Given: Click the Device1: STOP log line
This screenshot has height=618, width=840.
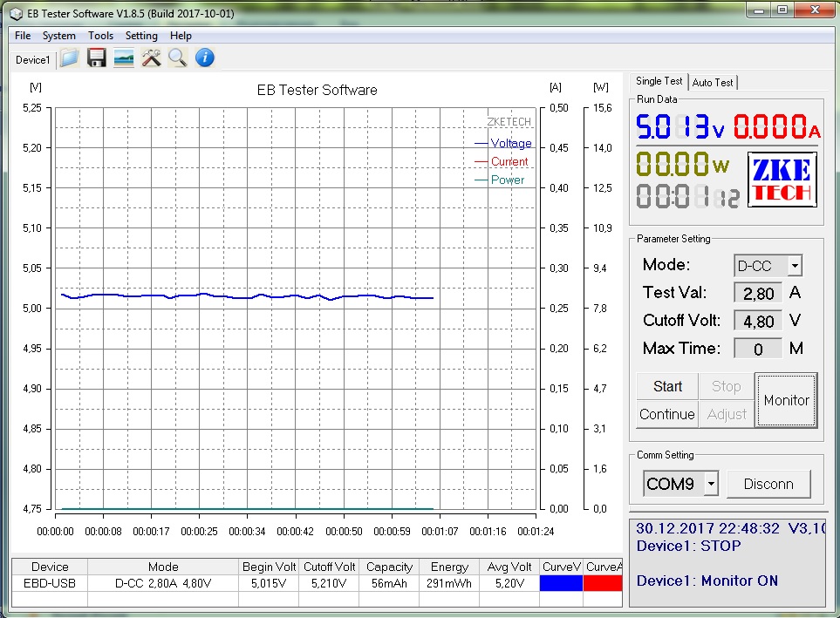Looking at the screenshot, I should [x=689, y=546].
